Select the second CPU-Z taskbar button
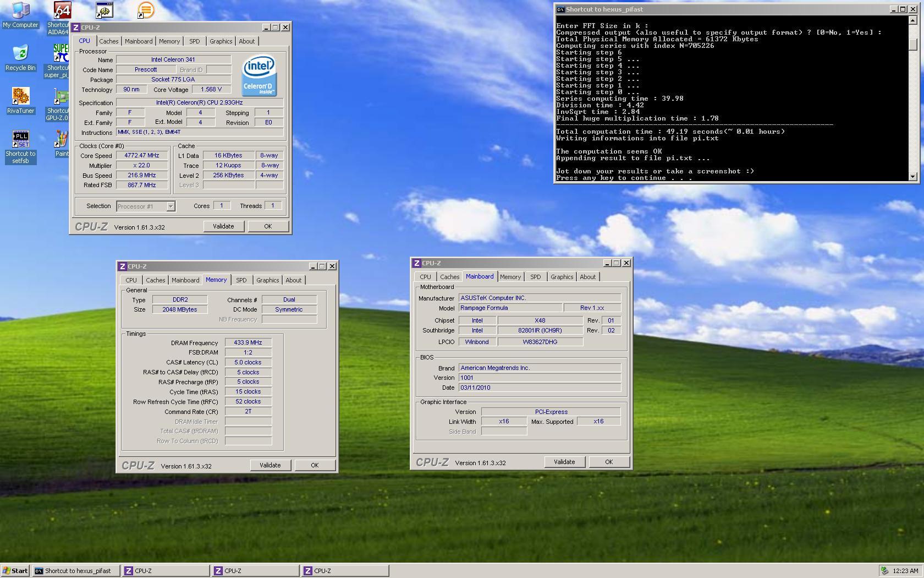This screenshot has width=924, height=578. 256,571
